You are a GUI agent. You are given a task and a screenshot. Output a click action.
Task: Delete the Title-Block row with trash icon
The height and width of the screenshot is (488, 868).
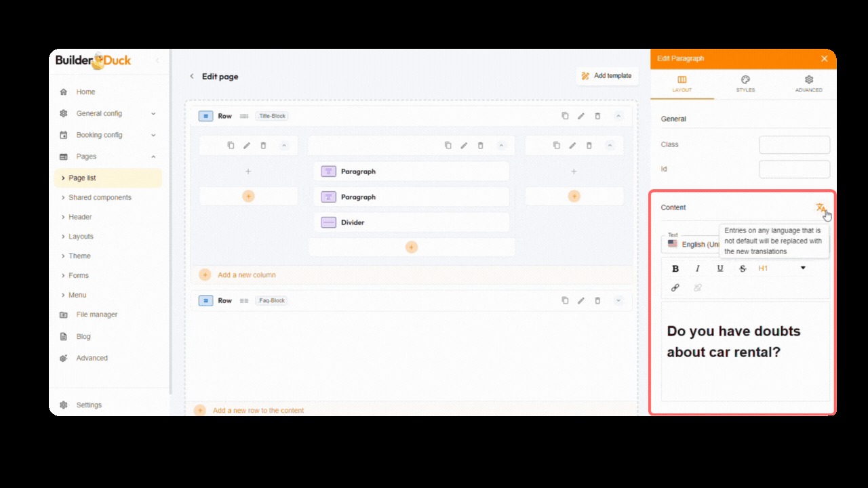tap(597, 116)
